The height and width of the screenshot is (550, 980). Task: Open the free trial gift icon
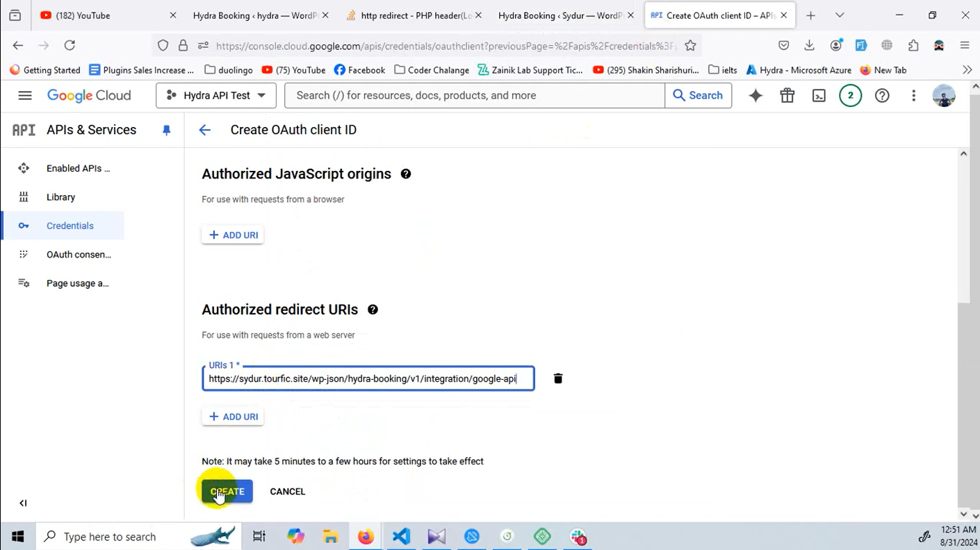[x=787, y=96]
